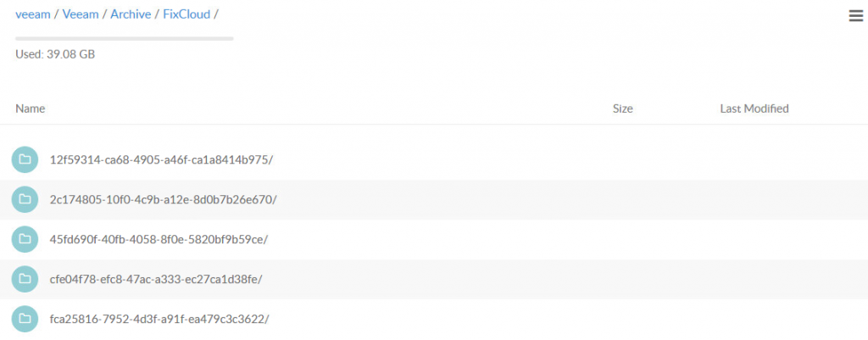
Task: Navigate to the Archive breadcrumb
Action: [131, 14]
